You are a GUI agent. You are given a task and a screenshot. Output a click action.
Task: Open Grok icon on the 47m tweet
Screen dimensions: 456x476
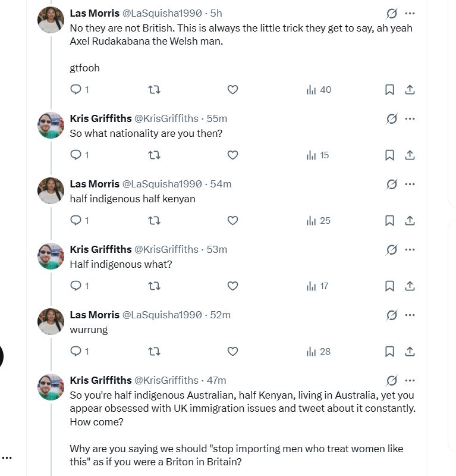point(392,380)
